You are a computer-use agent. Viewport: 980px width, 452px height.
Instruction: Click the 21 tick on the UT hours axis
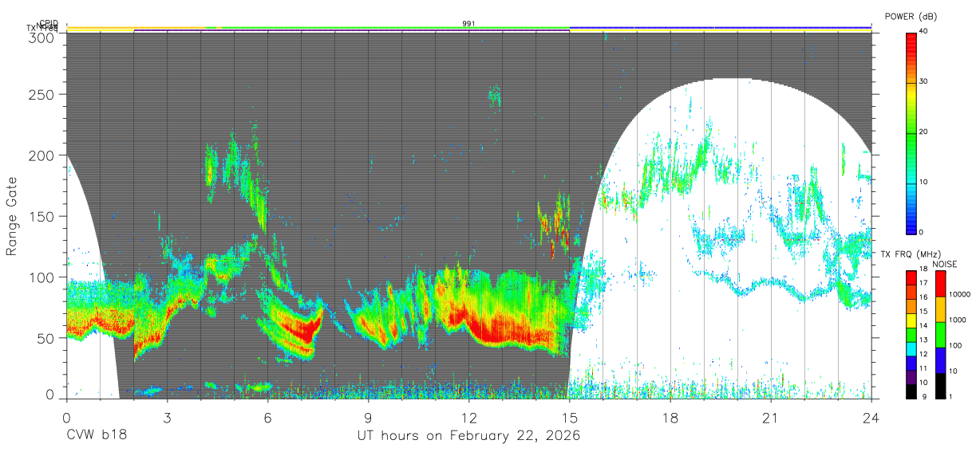tap(771, 418)
